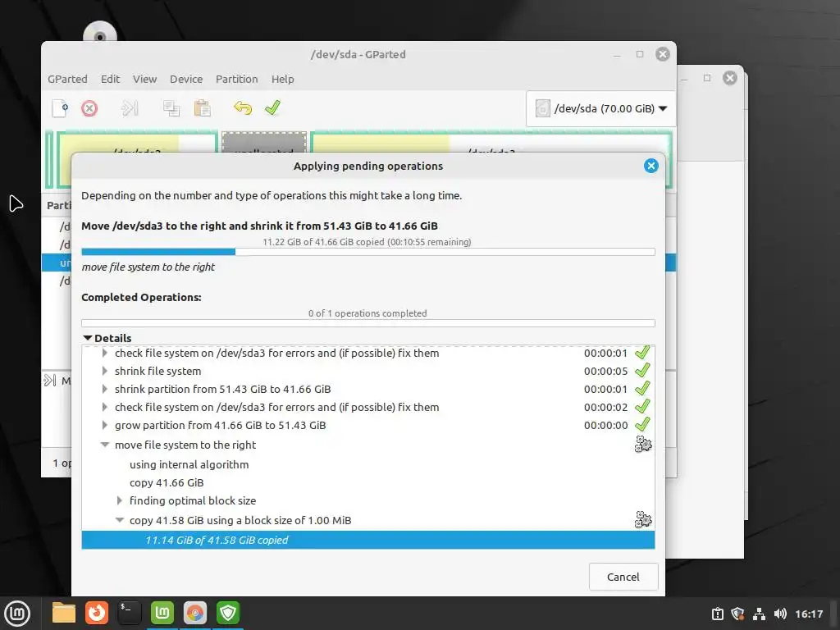Screen dimensions: 840x630
Task: Click the completed operations progress bar
Action: click(x=368, y=323)
